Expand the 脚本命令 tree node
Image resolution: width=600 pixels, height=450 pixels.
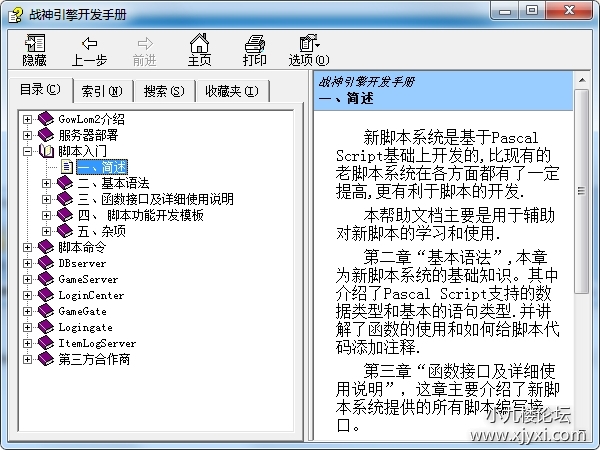tap(27, 247)
